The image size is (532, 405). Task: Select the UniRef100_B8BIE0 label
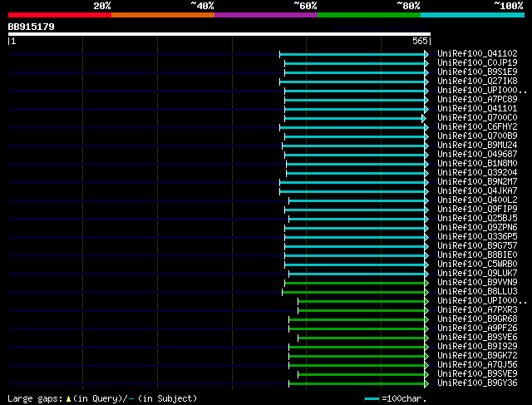477,255
